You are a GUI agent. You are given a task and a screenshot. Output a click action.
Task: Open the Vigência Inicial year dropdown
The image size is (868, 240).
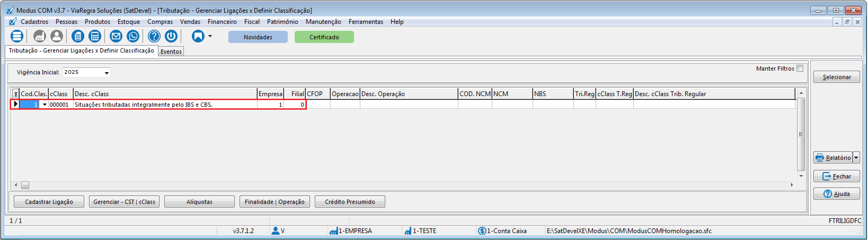click(x=107, y=72)
